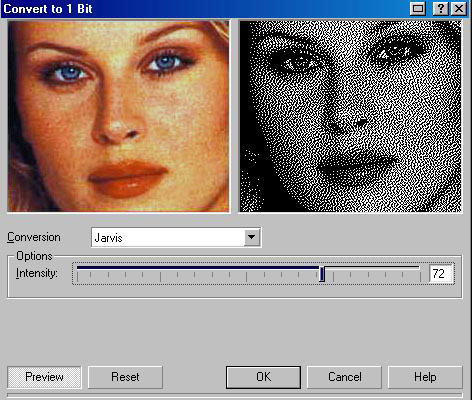Click the Preview button
Screen dimensions: 472x400
pos(44,377)
